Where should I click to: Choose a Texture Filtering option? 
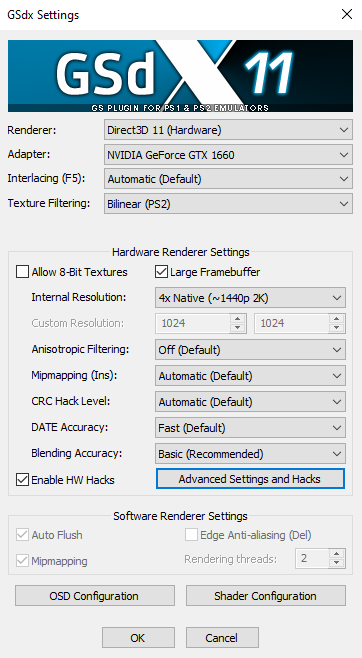[x=228, y=204]
